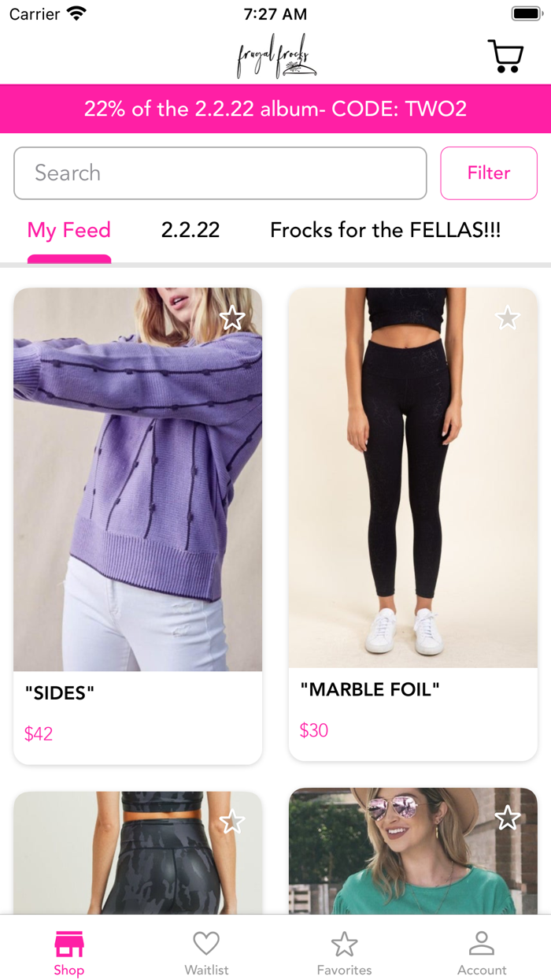Tap the 22% off promo banner
This screenshot has height=980, width=551.
pyautogui.click(x=275, y=109)
